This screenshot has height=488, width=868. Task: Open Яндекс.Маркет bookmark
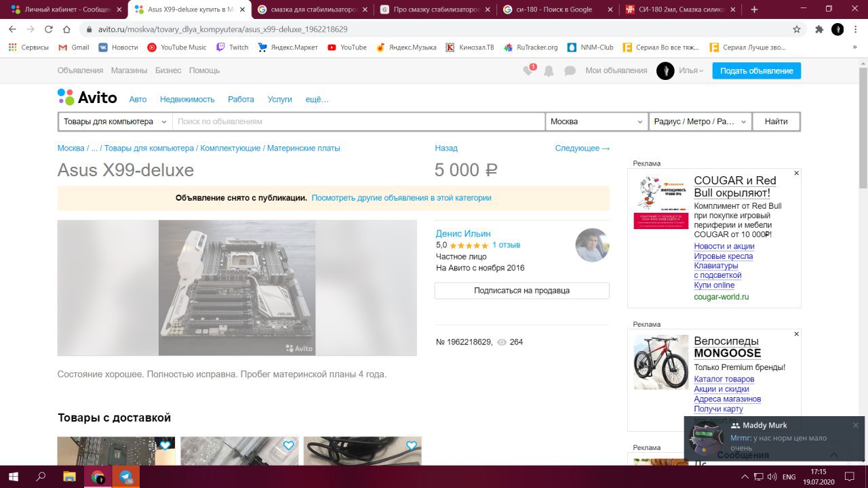[288, 47]
